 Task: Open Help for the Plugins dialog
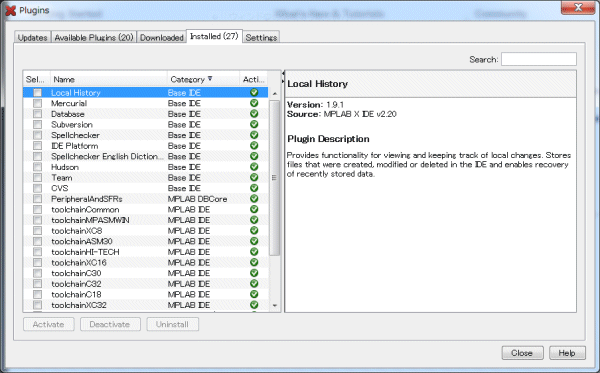[567, 353]
